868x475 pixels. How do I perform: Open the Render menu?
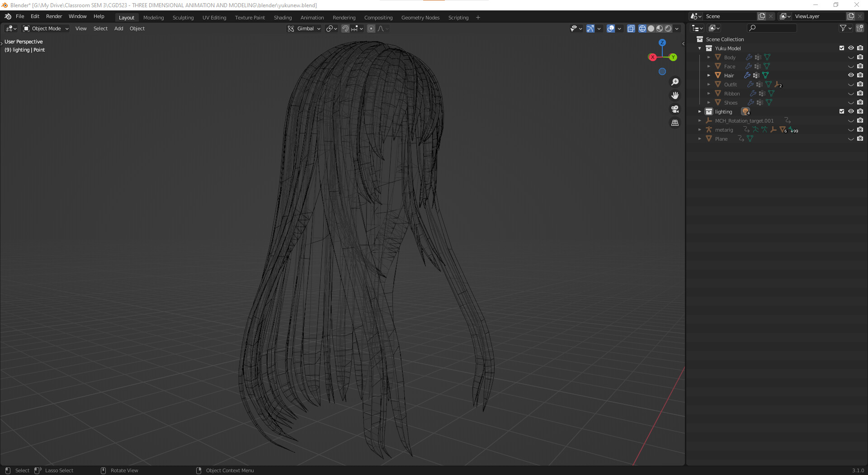point(54,16)
